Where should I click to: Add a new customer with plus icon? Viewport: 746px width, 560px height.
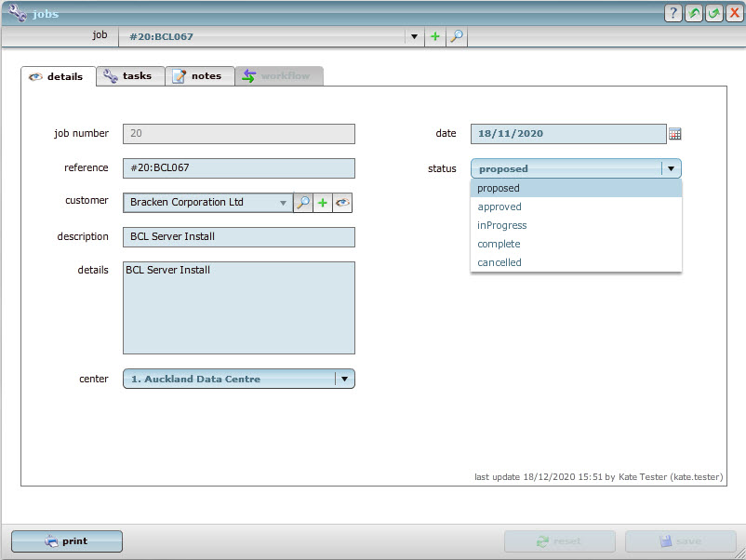click(323, 203)
